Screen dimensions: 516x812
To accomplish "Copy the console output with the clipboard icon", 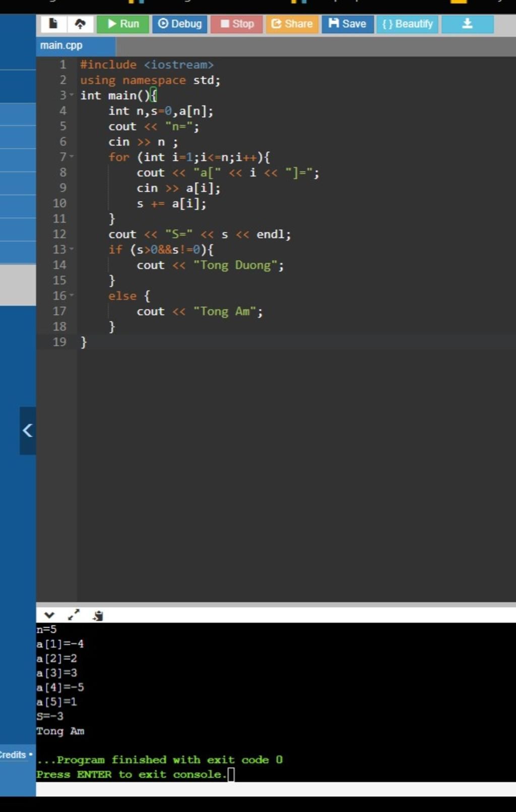I will tap(98, 615).
